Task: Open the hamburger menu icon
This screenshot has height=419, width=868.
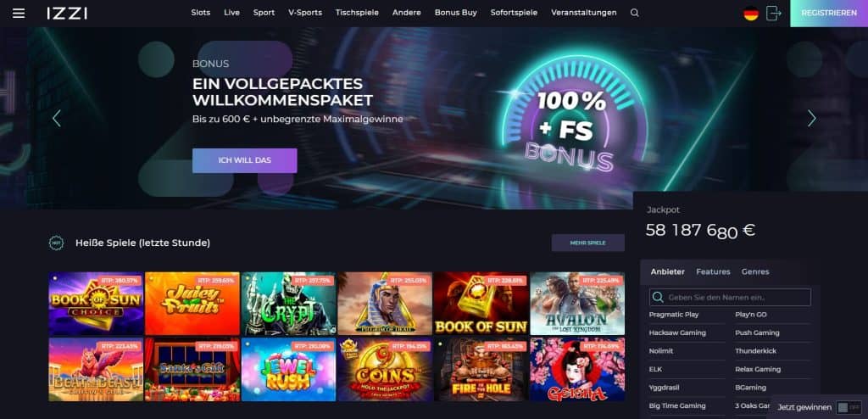Action: (19, 13)
